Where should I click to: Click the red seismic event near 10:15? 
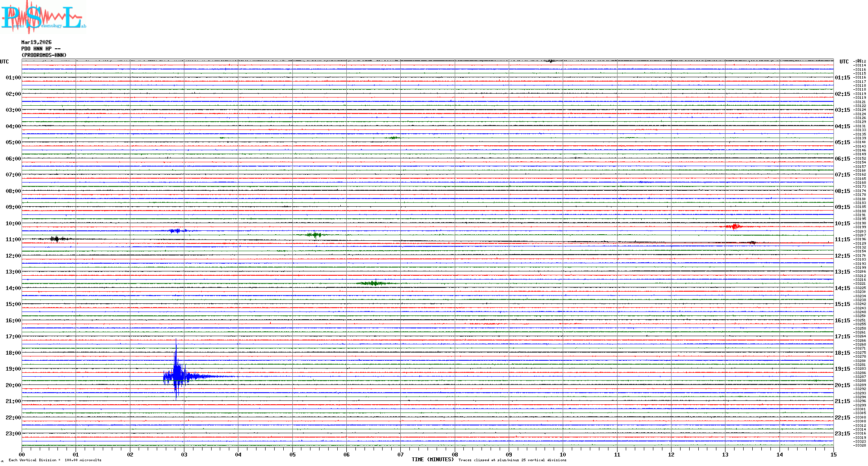[734, 227]
